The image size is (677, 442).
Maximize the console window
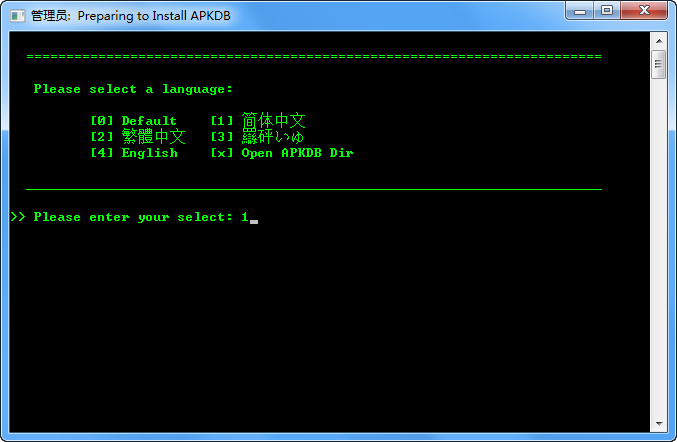click(607, 11)
